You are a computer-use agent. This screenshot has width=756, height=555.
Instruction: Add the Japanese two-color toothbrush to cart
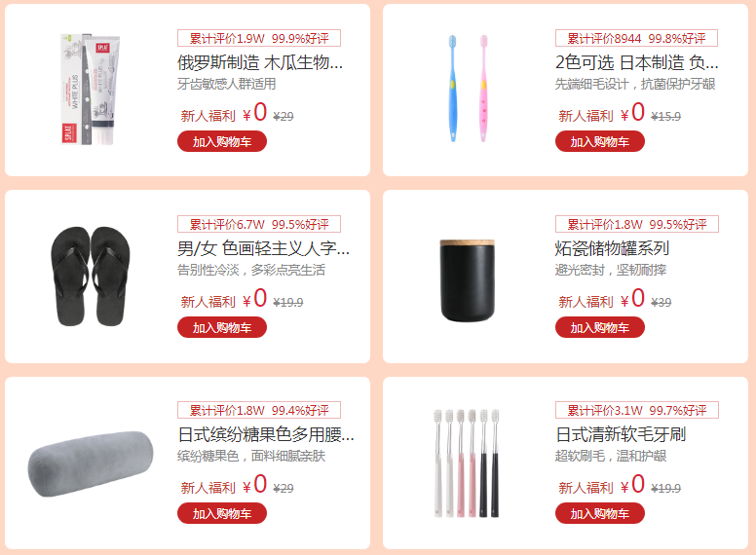point(600,141)
